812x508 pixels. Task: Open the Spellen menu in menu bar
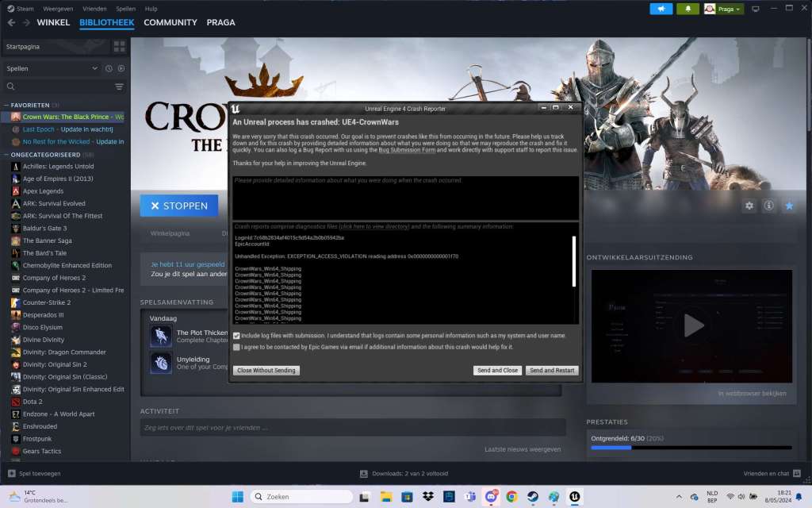coord(125,9)
